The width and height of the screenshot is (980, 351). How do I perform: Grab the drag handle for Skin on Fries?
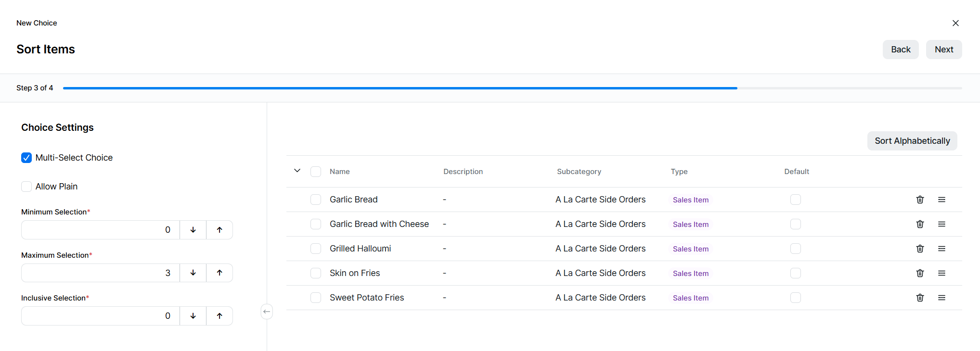[941, 273]
